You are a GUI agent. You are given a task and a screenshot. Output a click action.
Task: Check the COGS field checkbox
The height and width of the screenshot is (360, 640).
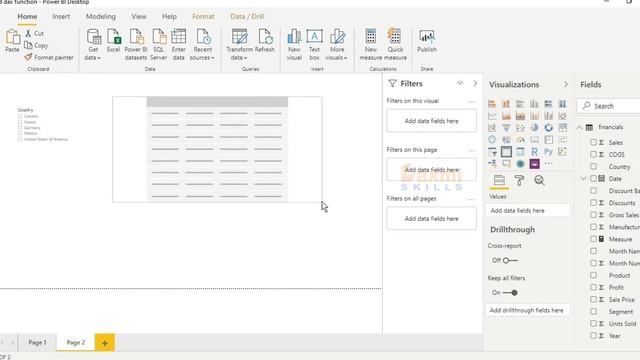(x=593, y=154)
